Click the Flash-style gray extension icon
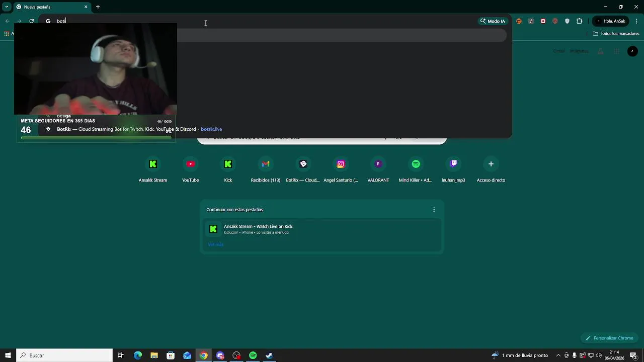 coord(531,21)
